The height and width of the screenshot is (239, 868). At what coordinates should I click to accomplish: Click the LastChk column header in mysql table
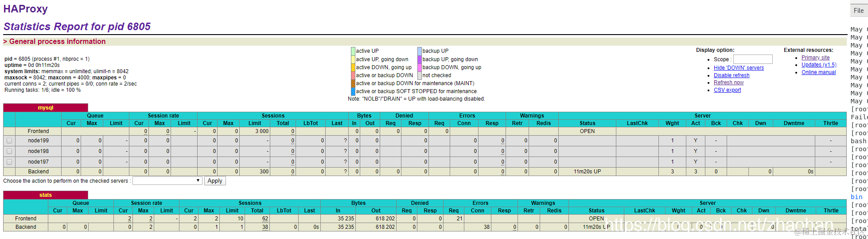click(637, 123)
